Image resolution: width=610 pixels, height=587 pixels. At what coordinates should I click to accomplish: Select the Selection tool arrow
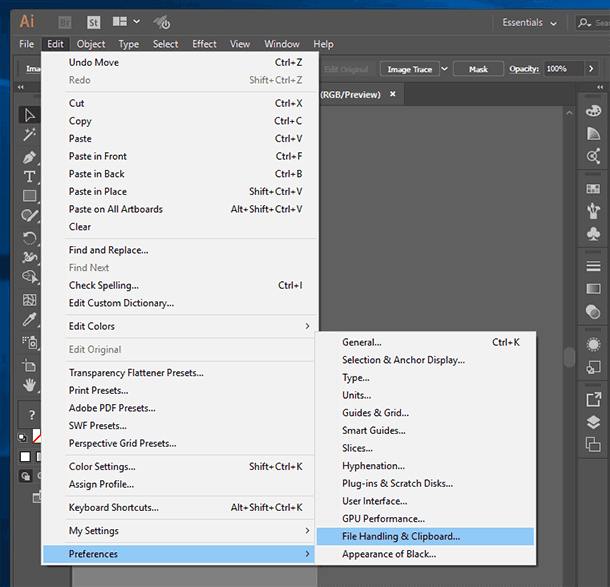coord(29,115)
